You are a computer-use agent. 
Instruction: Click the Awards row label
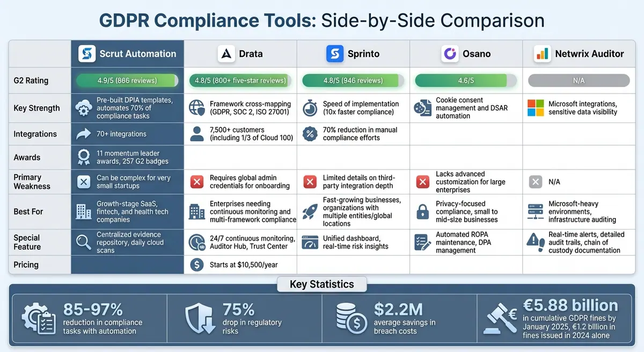(27, 157)
